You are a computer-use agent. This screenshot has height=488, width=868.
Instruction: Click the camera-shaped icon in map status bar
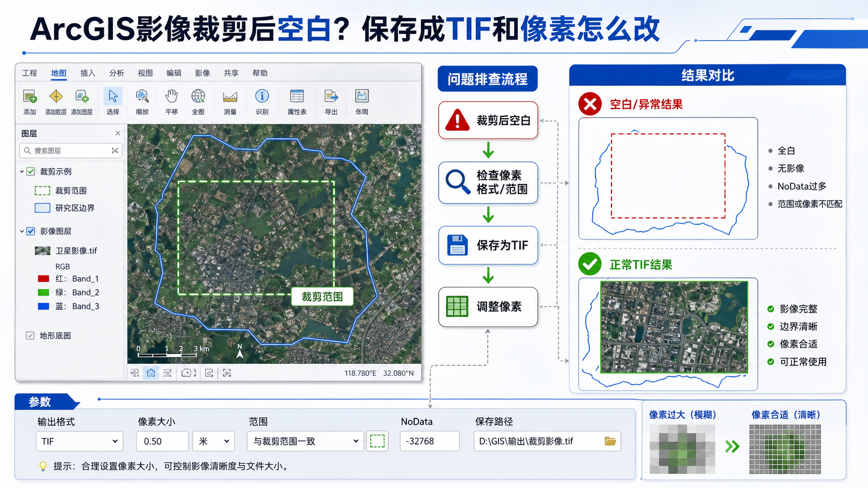[x=186, y=373]
